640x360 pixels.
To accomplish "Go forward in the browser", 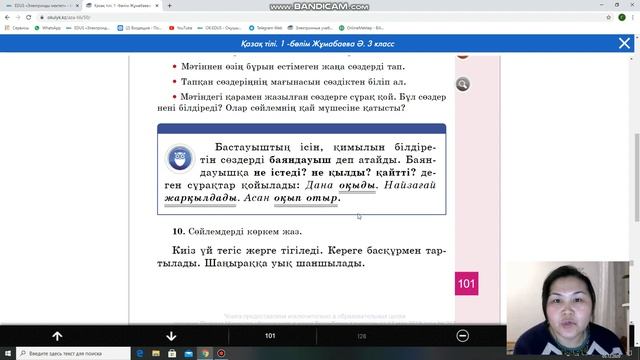I will 18,17.
